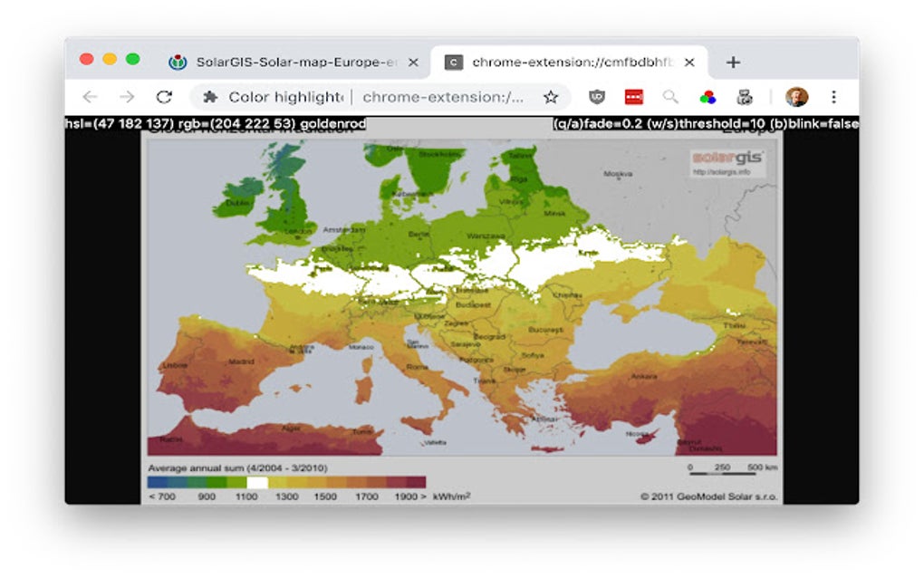
Task: Open a new tab with the plus button
Action: pos(733,62)
